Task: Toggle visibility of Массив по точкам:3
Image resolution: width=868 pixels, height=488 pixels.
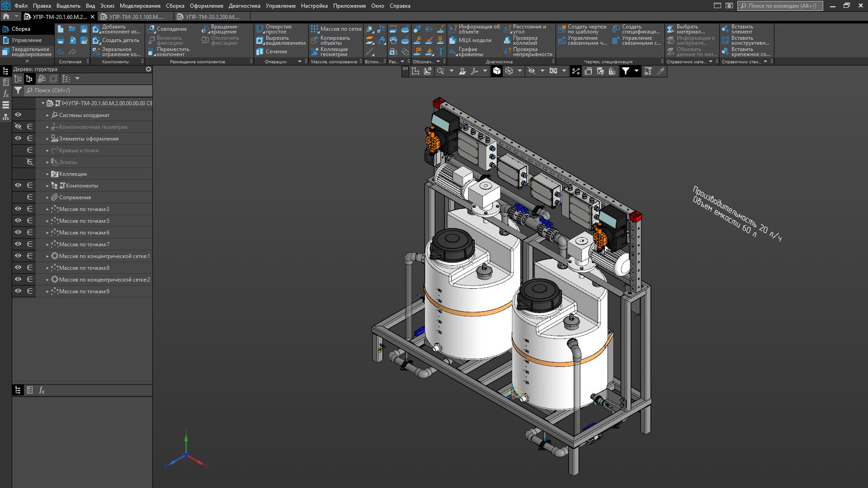Action: point(18,209)
